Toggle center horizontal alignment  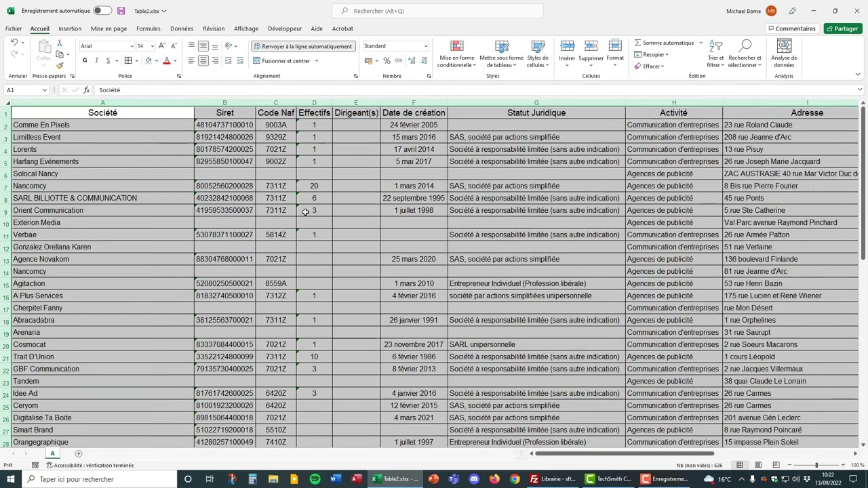click(203, 60)
